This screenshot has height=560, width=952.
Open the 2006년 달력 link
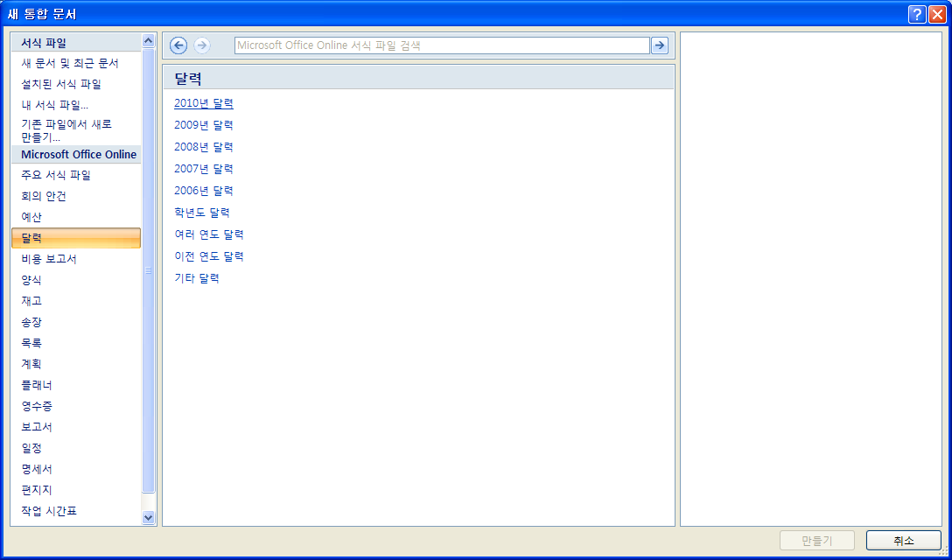point(203,191)
